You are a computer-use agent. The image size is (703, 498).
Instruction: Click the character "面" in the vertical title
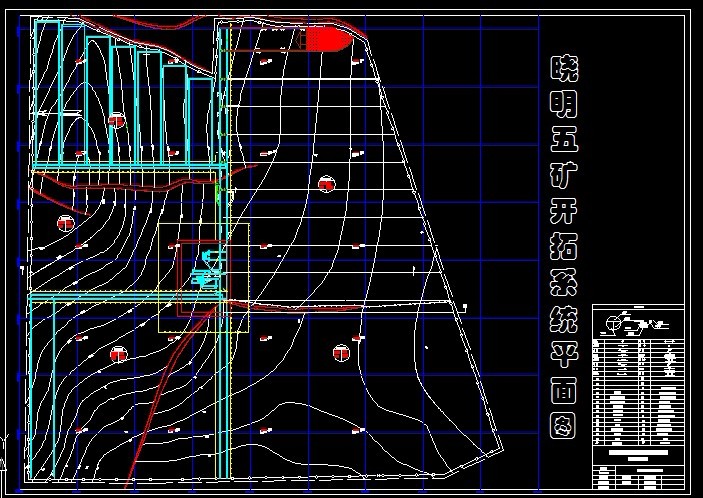(x=564, y=391)
